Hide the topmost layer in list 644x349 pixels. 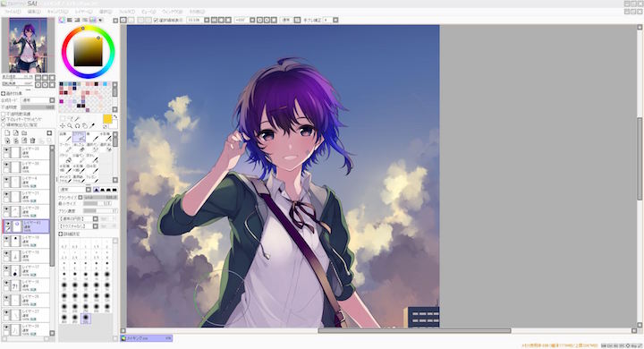pyautogui.click(x=6, y=149)
